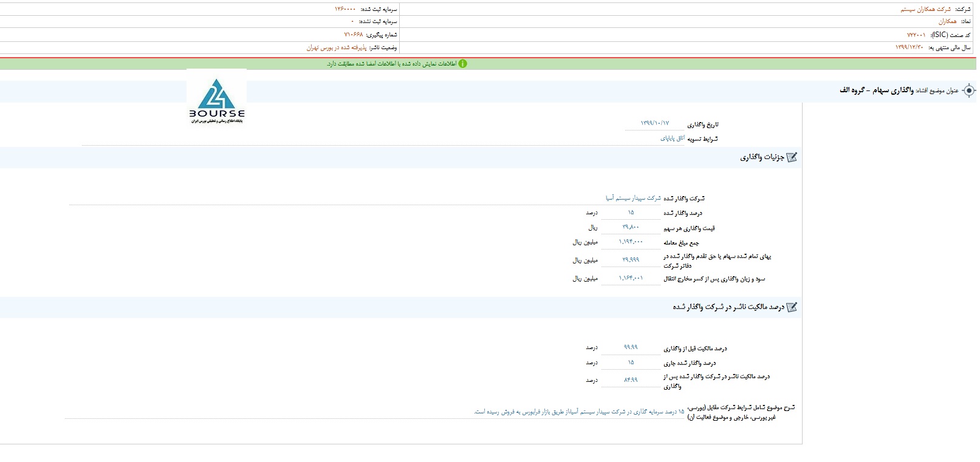
Task: Click the درصد مالکیت ناشر در شرکت واگذار شده header
Action: click(728, 307)
